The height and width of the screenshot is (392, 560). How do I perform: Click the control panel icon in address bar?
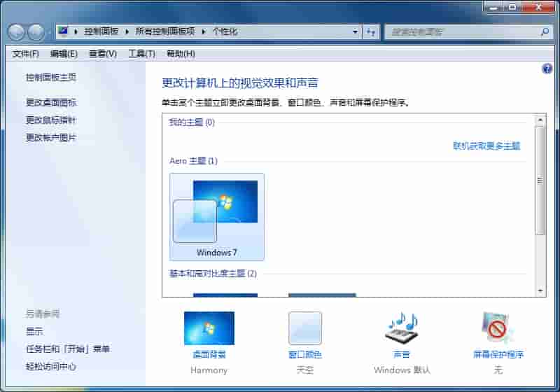(63, 31)
